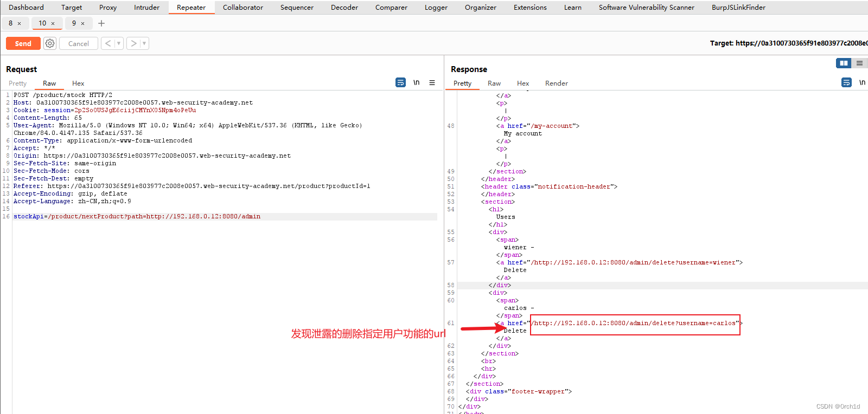
Task: Open the Logger tab
Action: [436, 7]
